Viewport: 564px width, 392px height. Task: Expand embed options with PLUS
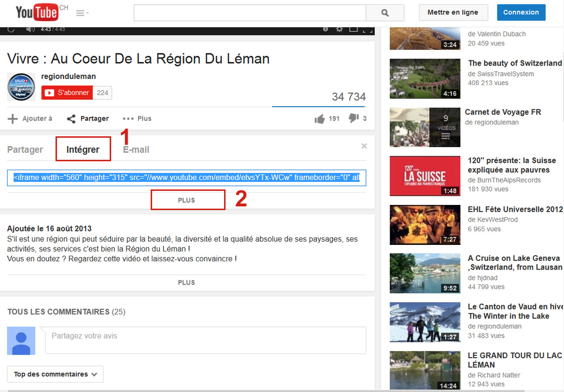pos(187,200)
